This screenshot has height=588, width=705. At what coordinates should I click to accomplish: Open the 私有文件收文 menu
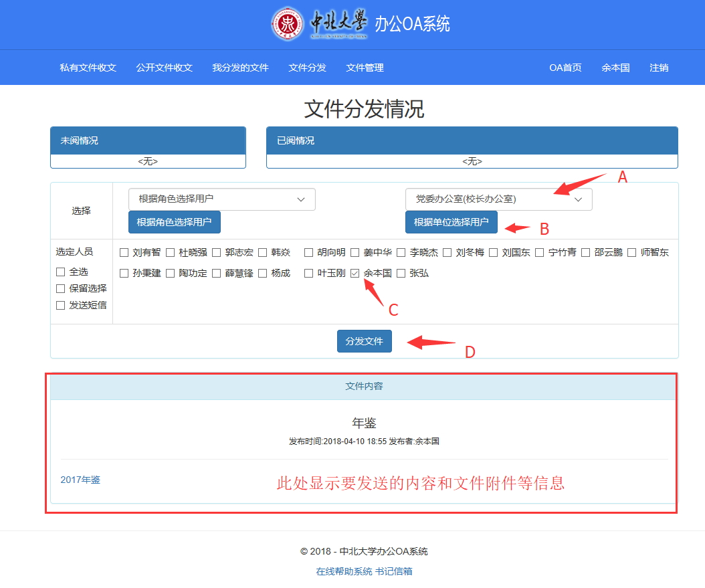(x=88, y=68)
